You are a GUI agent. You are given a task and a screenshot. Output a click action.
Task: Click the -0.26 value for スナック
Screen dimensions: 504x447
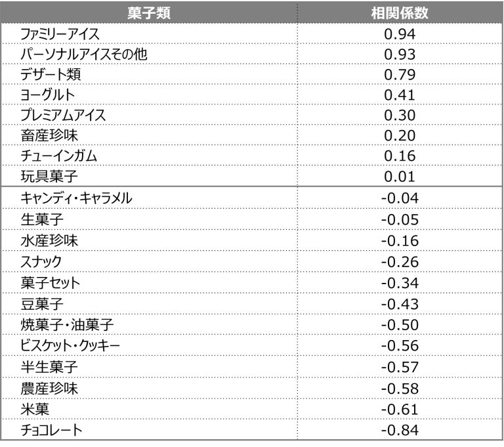click(x=400, y=261)
